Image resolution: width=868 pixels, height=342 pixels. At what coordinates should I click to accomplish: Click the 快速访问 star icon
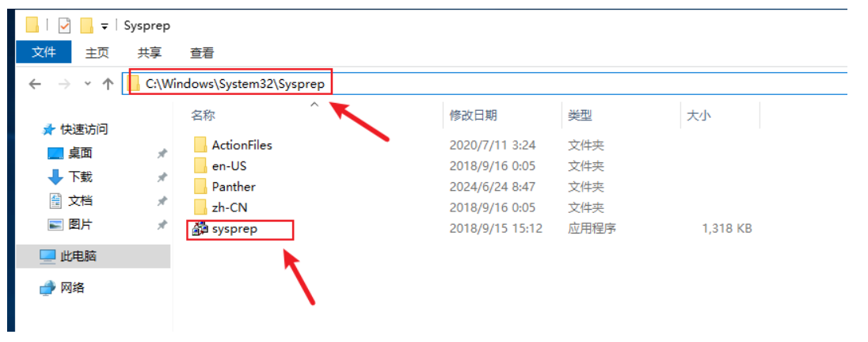[x=50, y=130]
